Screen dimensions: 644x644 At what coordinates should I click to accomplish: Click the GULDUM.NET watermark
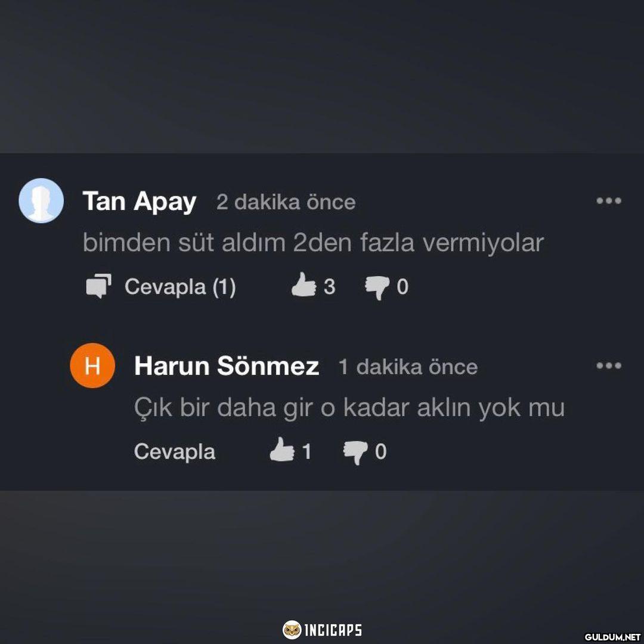tap(612, 637)
